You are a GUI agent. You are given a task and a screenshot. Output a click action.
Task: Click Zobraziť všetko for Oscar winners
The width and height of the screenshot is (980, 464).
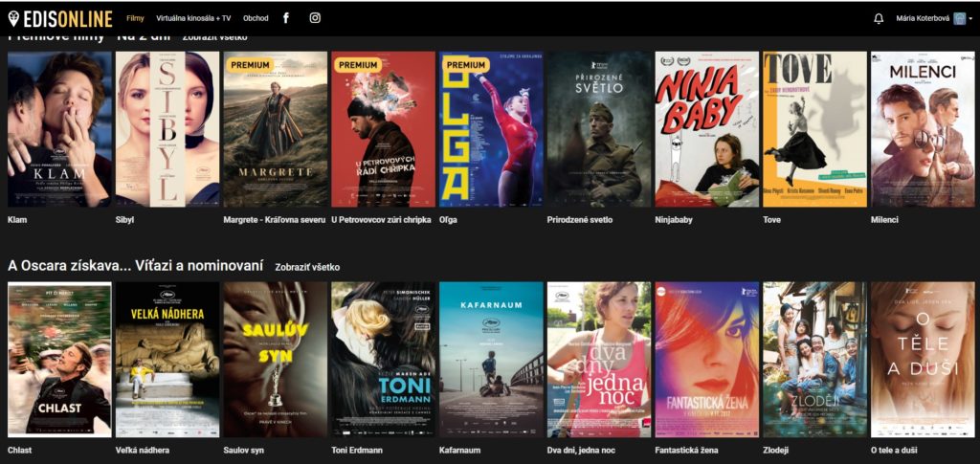point(307,267)
